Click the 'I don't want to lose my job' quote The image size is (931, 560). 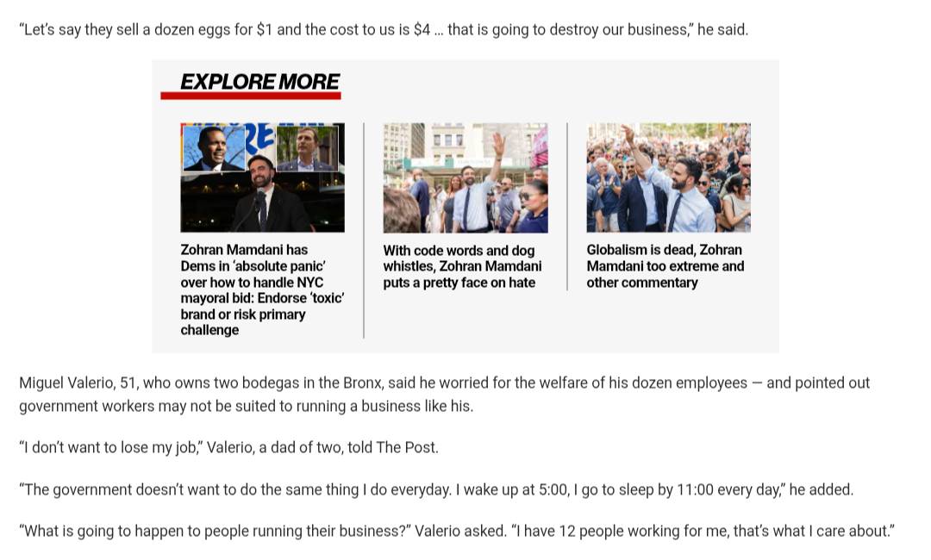click(x=228, y=447)
